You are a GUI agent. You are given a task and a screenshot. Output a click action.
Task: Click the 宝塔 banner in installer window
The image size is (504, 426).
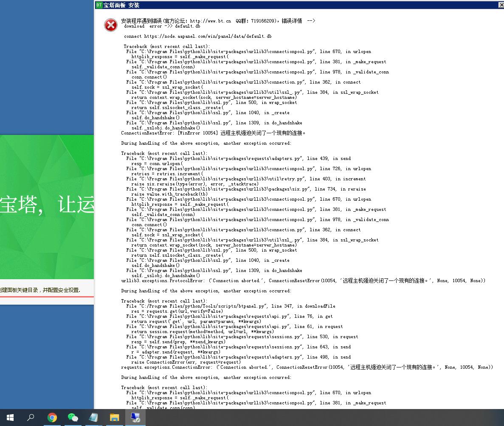(47, 207)
